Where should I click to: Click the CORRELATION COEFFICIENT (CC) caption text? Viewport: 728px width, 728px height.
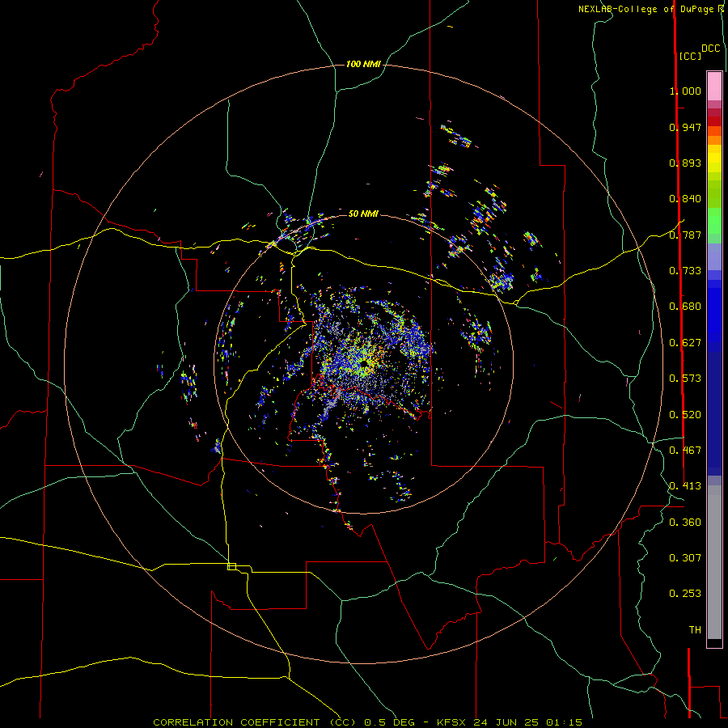click(255, 722)
